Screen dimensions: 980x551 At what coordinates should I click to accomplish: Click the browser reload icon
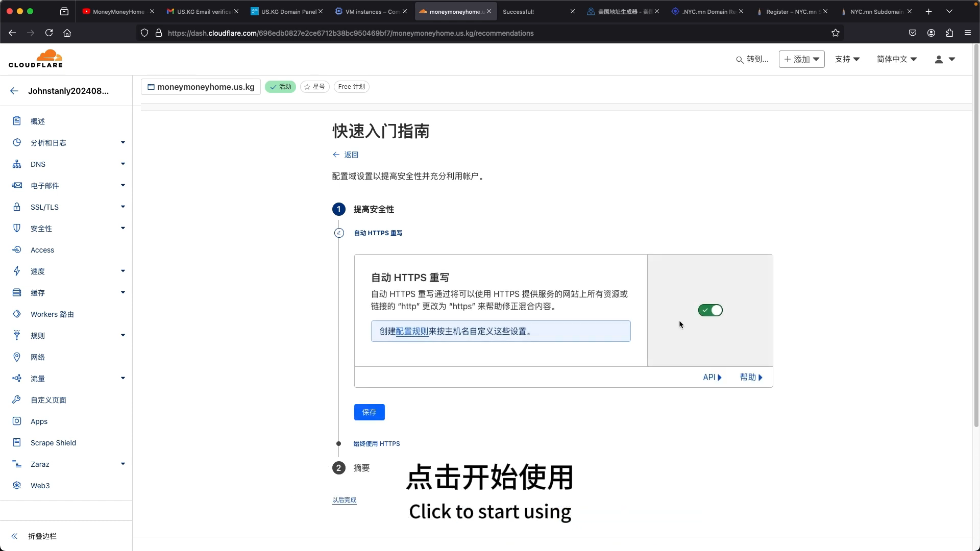pos(49,33)
